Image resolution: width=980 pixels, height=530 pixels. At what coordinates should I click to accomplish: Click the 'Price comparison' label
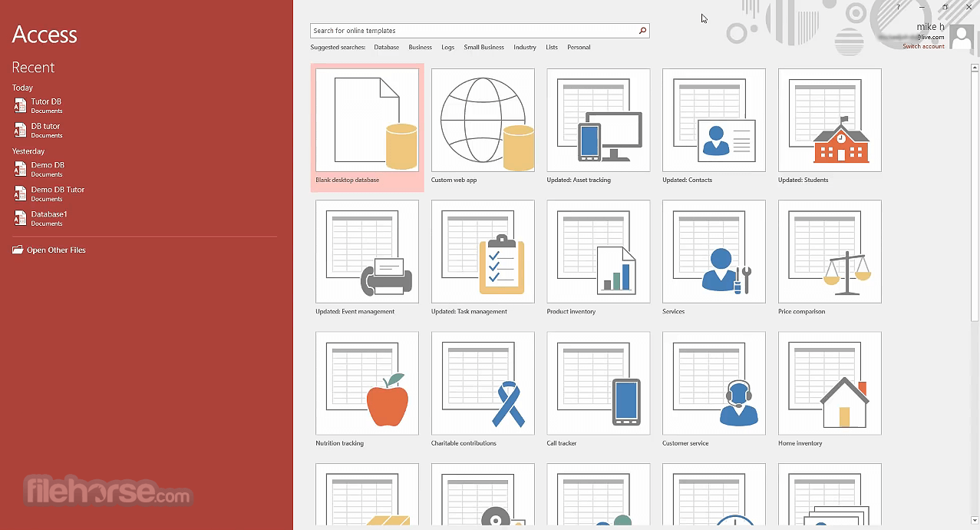pos(801,312)
